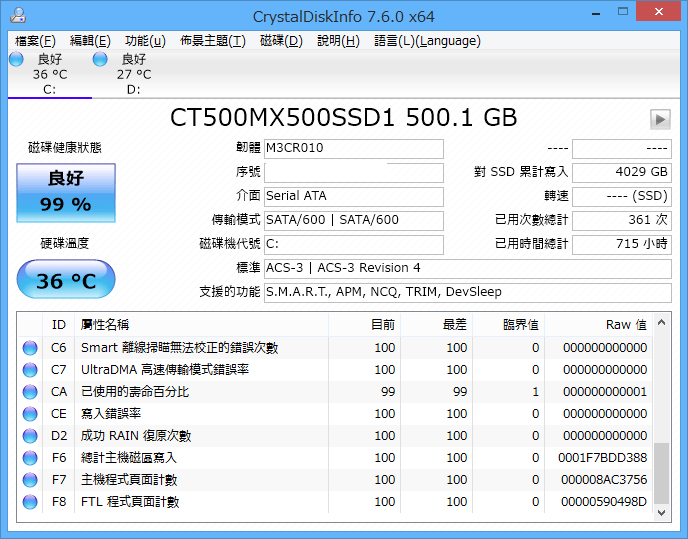Click the 屬性名稱 column header
688x539 pixels.
click(201, 325)
